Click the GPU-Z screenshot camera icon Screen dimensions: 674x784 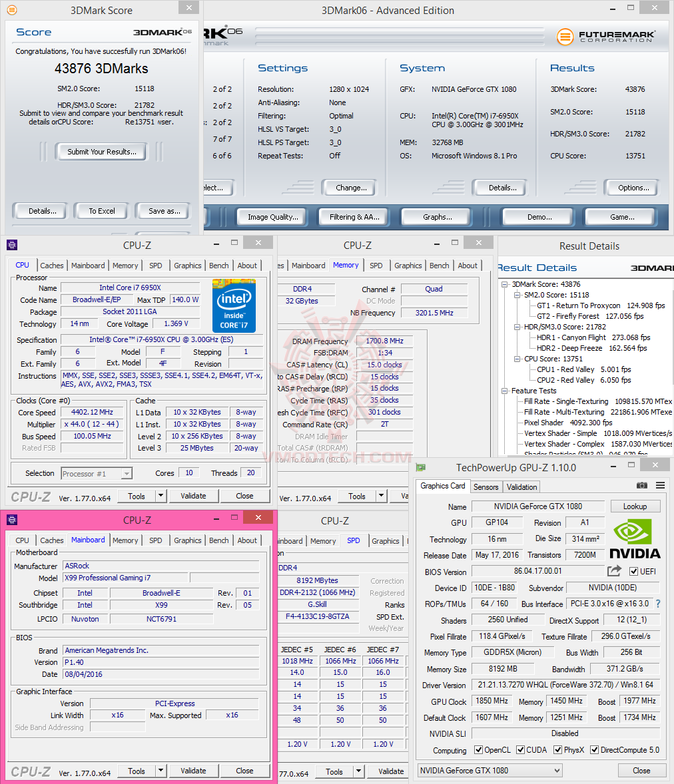coord(642,485)
